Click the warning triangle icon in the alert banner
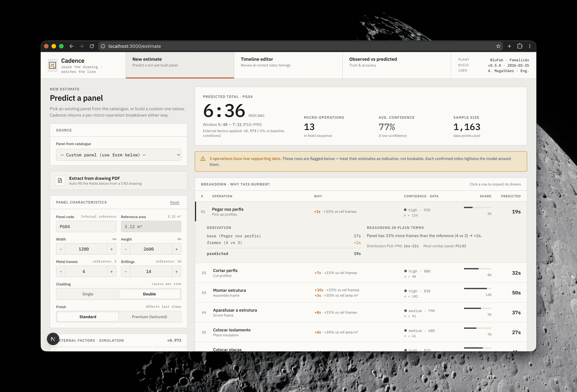The height and width of the screenshot is (392, 577). click(203, 159)
